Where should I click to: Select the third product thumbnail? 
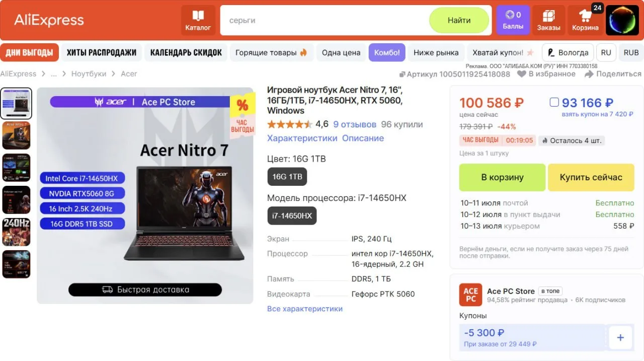coord(17,168)
